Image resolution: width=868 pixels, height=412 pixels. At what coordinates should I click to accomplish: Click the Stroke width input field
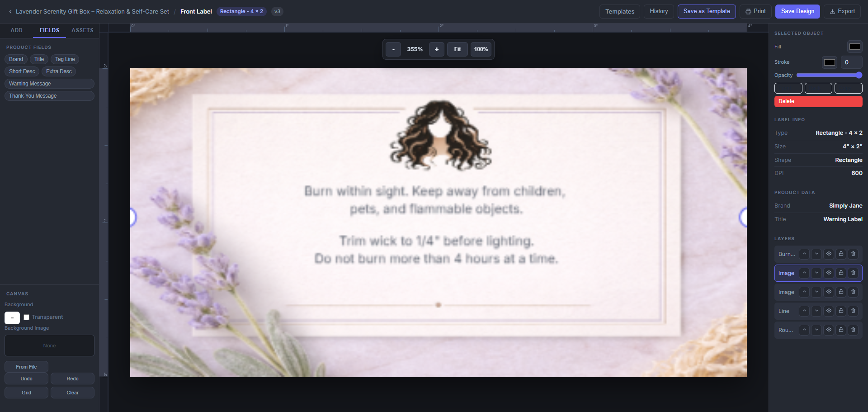point(852,62)
